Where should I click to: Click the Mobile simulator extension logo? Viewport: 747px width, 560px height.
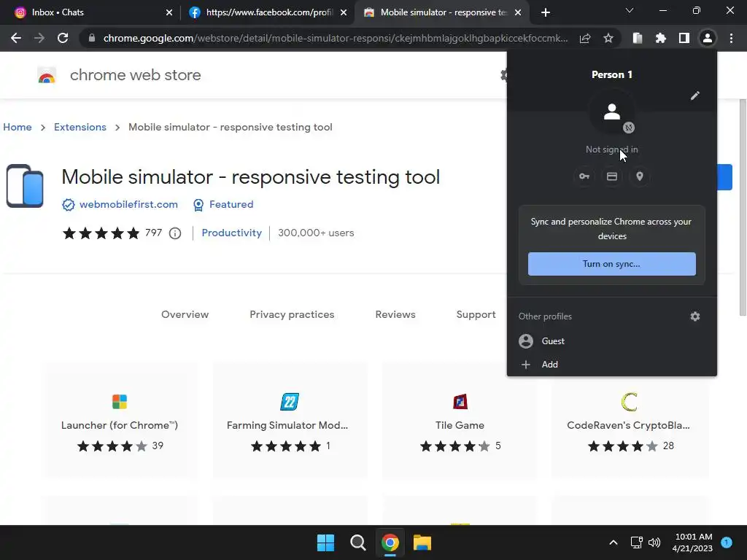(x=25, y=186)
